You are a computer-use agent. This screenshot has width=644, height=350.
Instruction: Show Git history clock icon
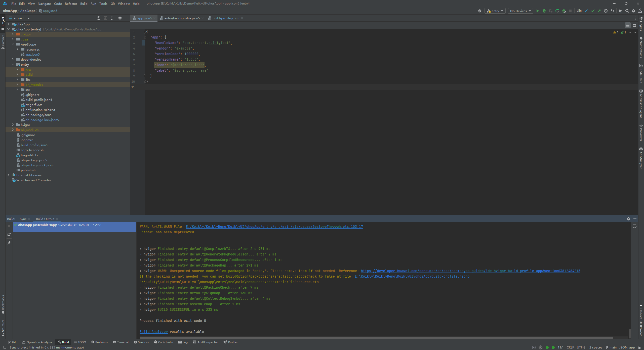(606, 11)
